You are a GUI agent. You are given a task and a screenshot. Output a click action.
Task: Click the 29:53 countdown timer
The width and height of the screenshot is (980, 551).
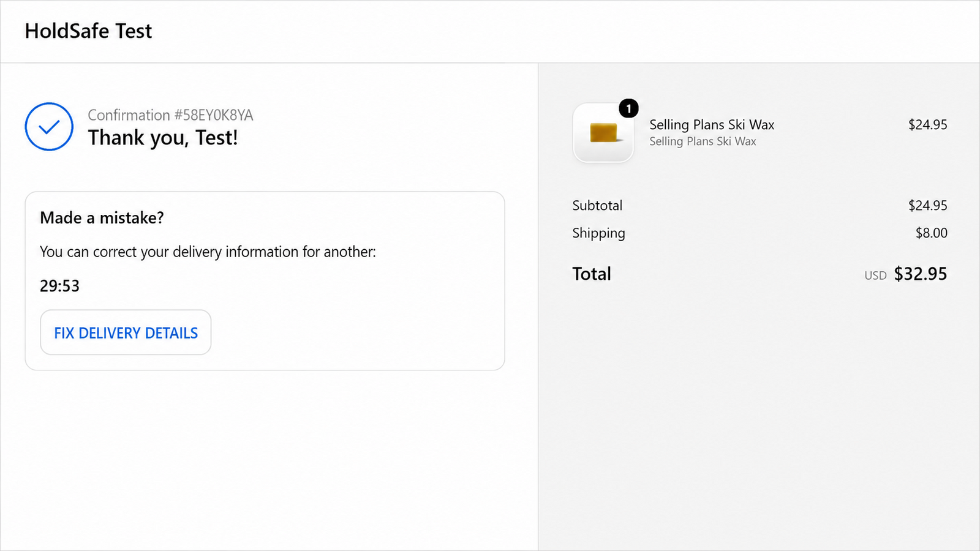[59, 286]
